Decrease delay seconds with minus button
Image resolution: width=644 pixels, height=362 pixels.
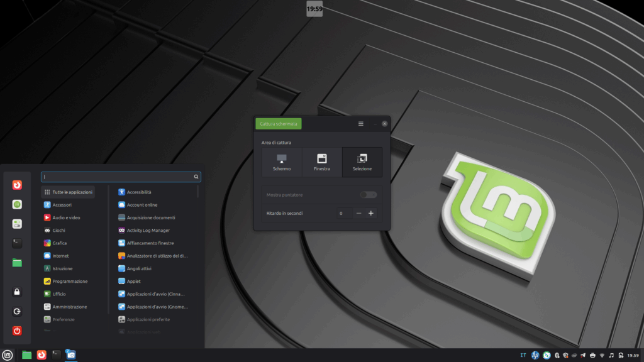point(358,214)
